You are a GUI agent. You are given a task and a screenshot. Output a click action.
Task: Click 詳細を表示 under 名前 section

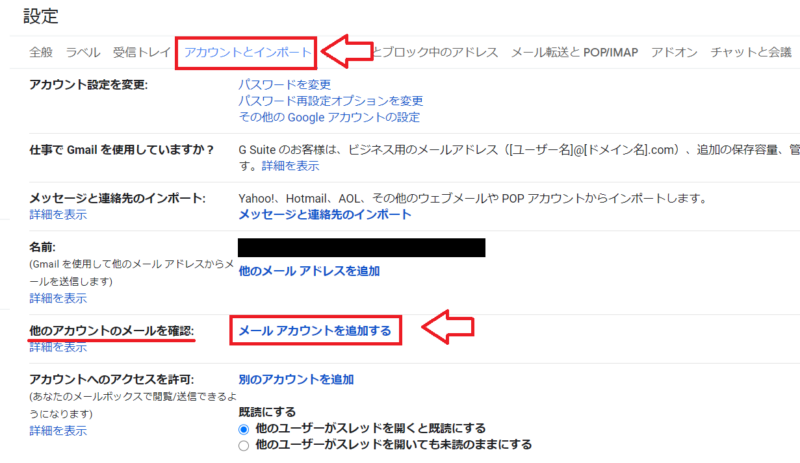click(58, 298)
